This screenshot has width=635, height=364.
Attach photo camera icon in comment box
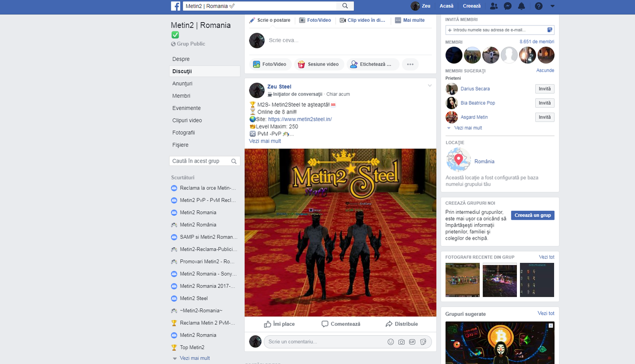[x=402, y=342]
